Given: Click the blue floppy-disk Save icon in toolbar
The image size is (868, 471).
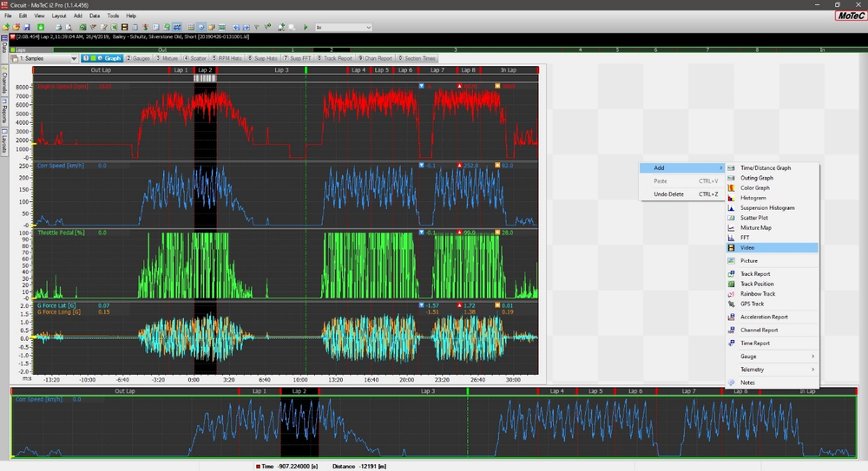Looking at the screenshot, I should (27, 27).
